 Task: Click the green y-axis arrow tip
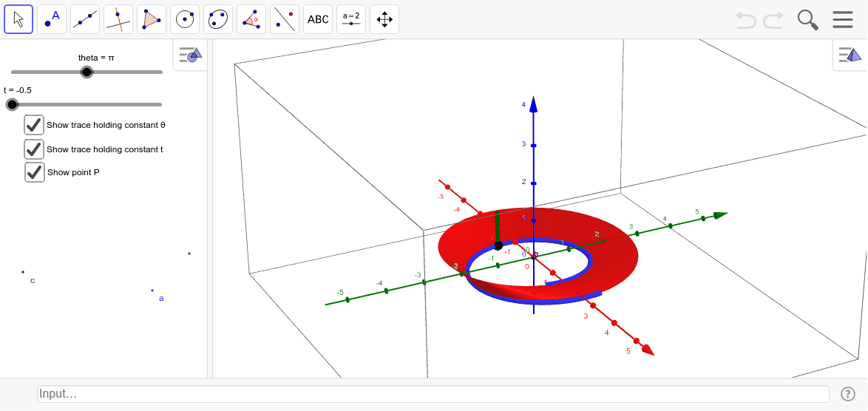pos(719,215)
